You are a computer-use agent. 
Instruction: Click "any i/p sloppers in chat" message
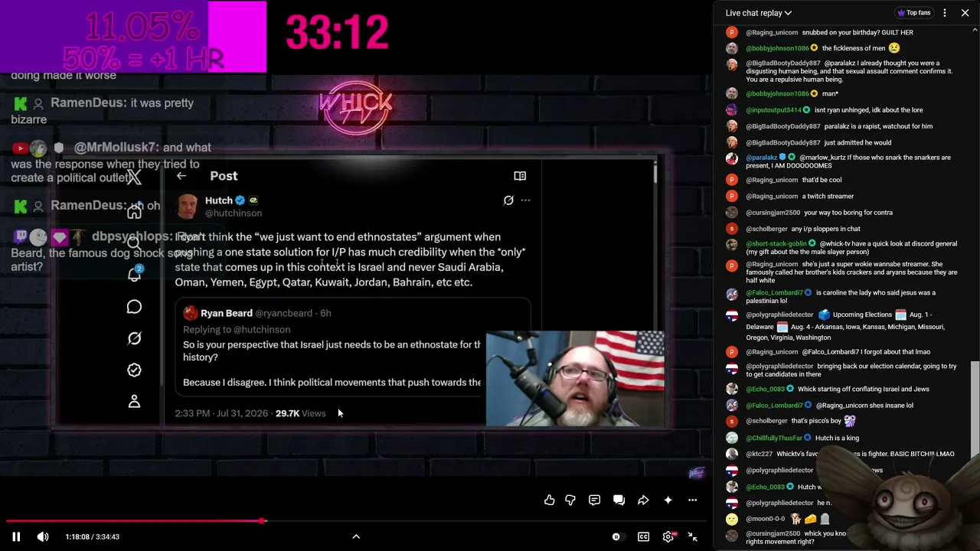825,229
